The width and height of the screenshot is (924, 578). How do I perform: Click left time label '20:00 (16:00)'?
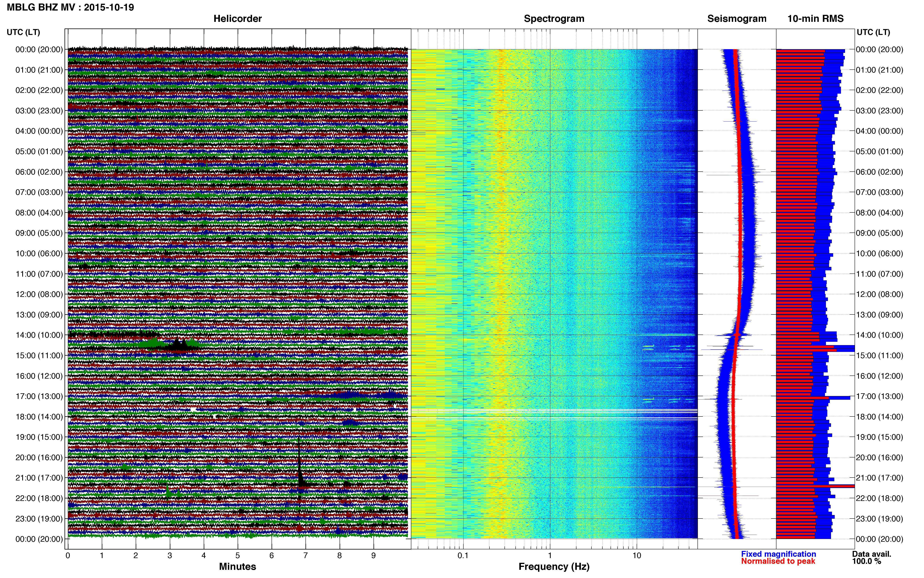(x=39, y=458)
